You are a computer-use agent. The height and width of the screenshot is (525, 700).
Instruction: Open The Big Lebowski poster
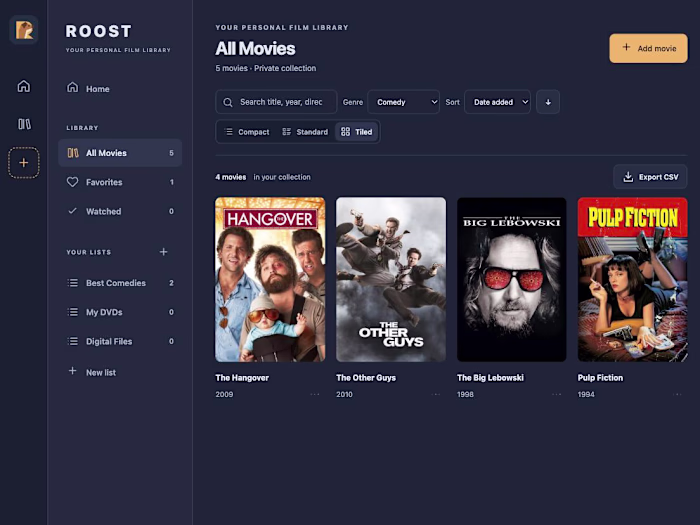coord(512,279)
